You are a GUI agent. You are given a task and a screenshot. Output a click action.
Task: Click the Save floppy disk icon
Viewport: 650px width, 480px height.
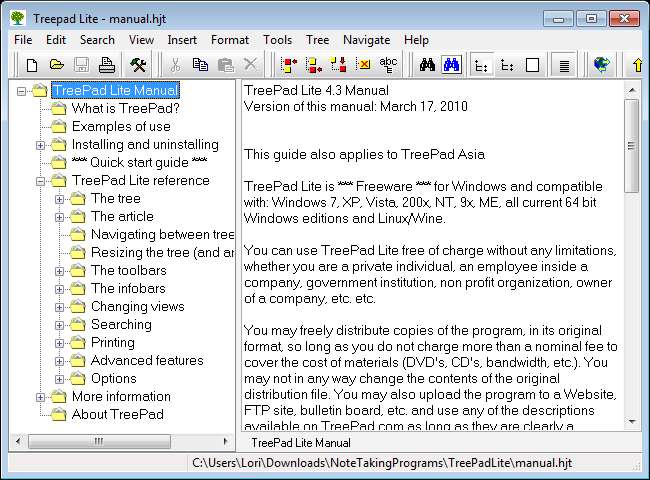click(82, 65)
